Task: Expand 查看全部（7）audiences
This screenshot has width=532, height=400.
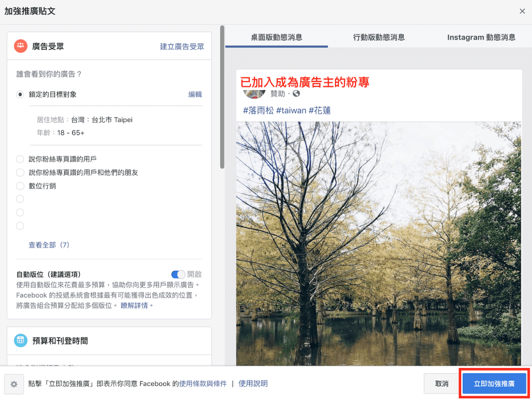Action: [x=49, y=245]
